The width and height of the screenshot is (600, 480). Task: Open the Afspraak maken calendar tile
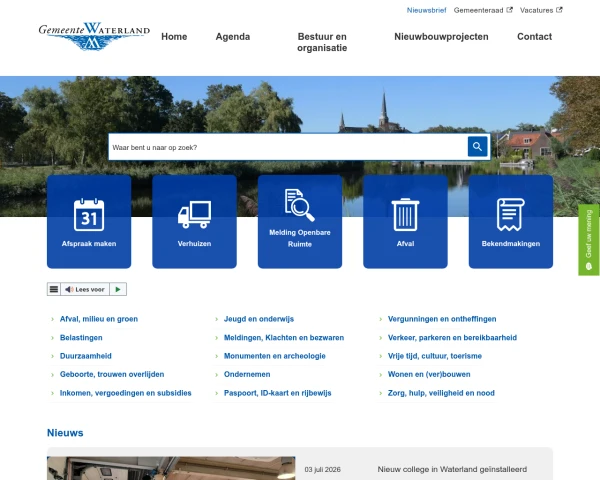pyautogui.click(x=89, y=222)
